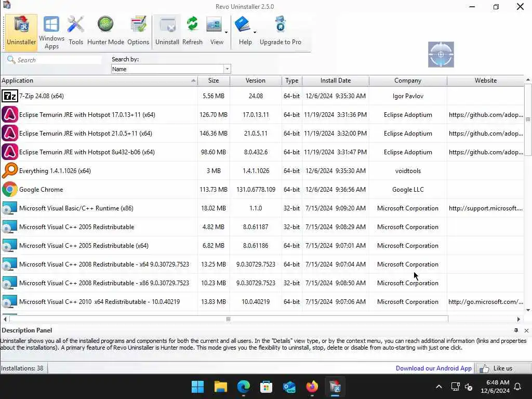Click the Like us button
This screenshot has height=399, width=532.
[x=503, y=368]
